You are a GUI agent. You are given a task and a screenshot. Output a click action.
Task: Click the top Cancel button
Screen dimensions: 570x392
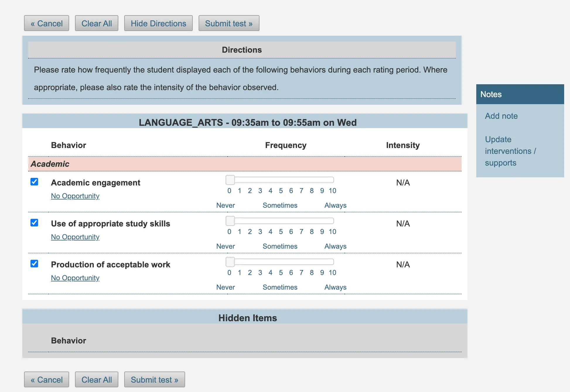coord(47,23)
